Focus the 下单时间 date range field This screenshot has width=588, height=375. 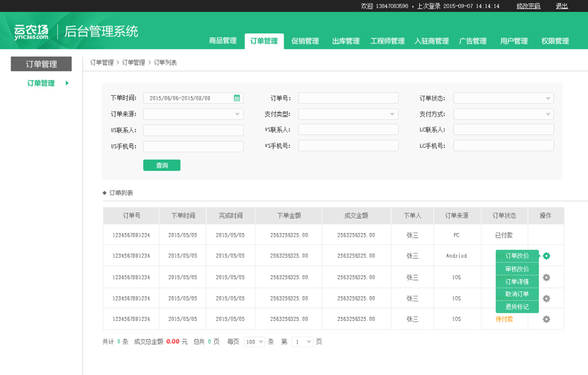click(x=194, y=98)
